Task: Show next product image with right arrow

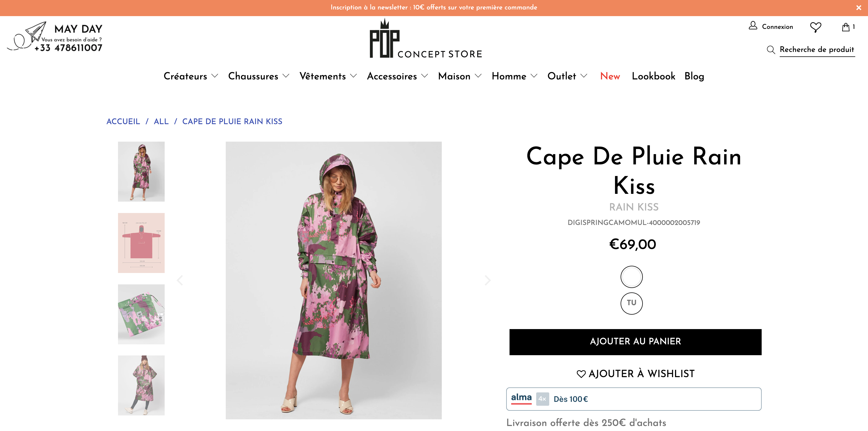Action: [x=487, y=280]
